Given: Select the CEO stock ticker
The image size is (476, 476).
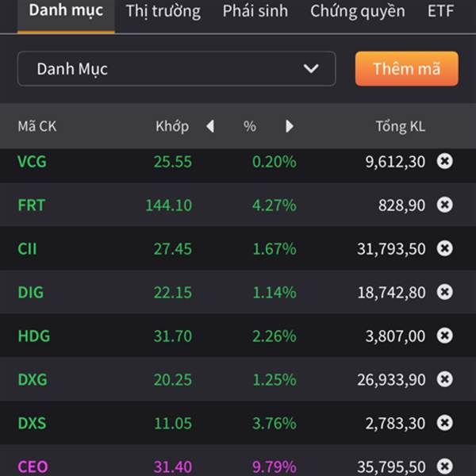Looking at the screenshot, I should coord(33,466).
